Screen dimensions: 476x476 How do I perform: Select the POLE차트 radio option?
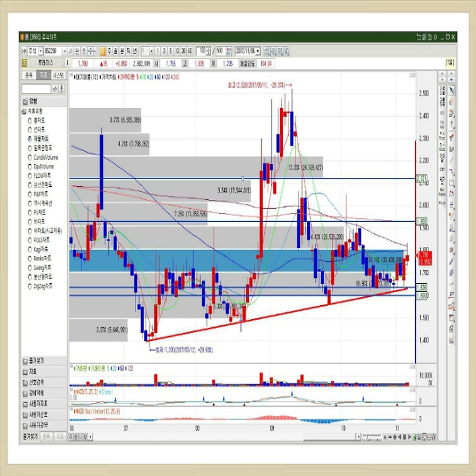30,240
